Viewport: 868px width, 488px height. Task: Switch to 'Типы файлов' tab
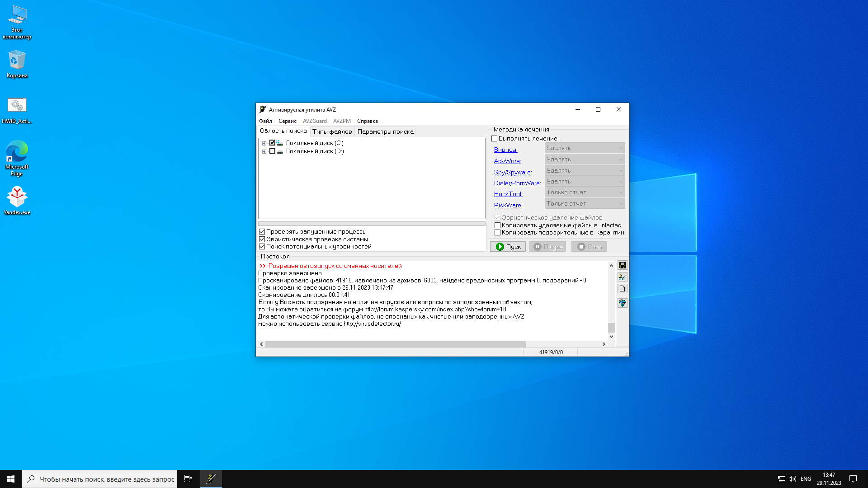click(x=332, y=131)
